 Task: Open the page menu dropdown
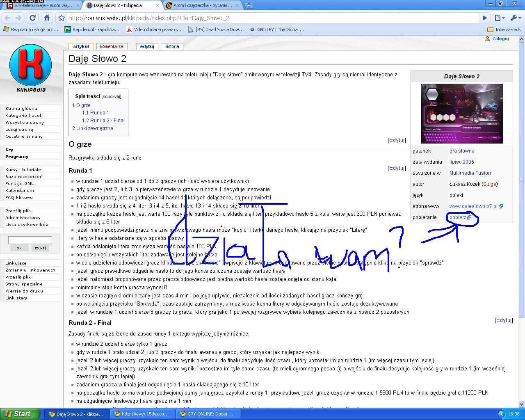click(x=499, y=18)
